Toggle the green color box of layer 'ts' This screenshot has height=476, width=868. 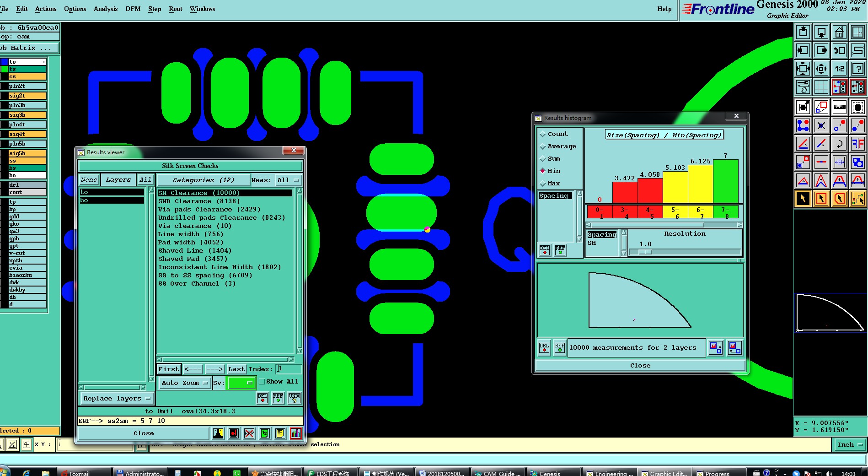[4, 69]
